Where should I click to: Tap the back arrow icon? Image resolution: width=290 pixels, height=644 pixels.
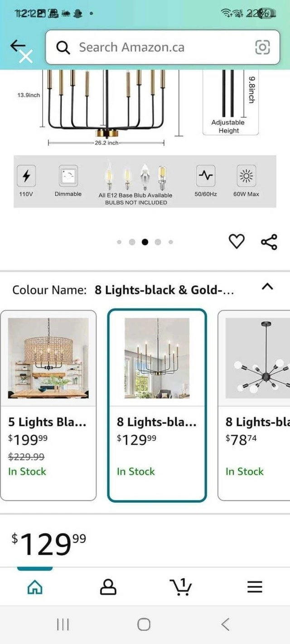18,45
